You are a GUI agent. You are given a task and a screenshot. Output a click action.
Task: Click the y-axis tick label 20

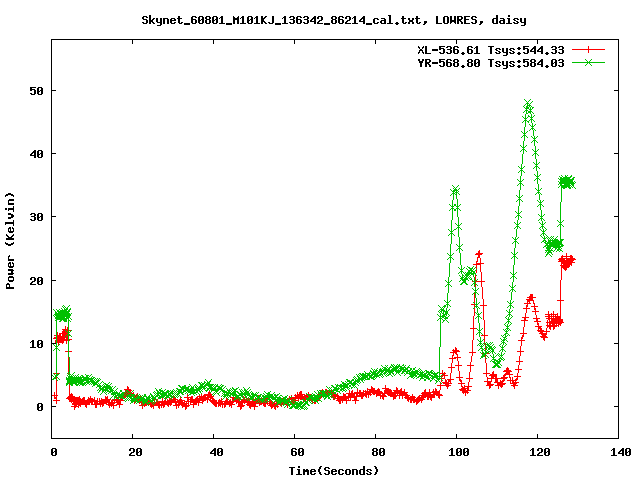tap(36, 281)
